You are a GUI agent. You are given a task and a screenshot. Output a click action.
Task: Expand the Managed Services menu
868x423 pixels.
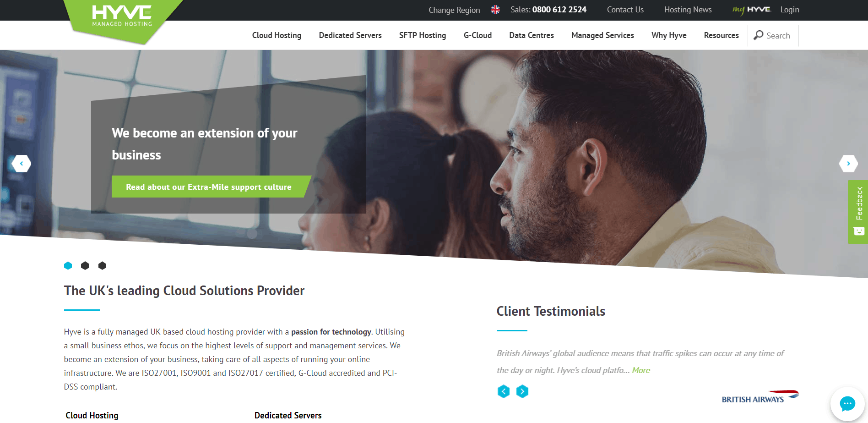(x=602, y=35)
